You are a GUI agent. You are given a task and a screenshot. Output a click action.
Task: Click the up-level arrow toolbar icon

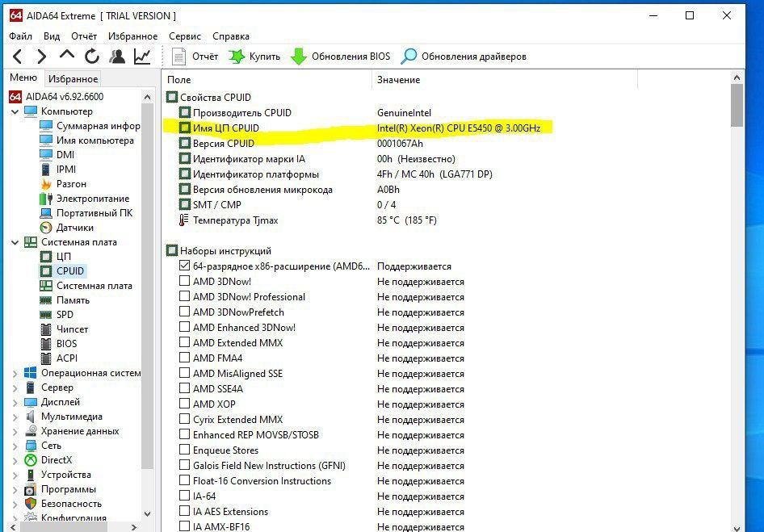(67, 55)
